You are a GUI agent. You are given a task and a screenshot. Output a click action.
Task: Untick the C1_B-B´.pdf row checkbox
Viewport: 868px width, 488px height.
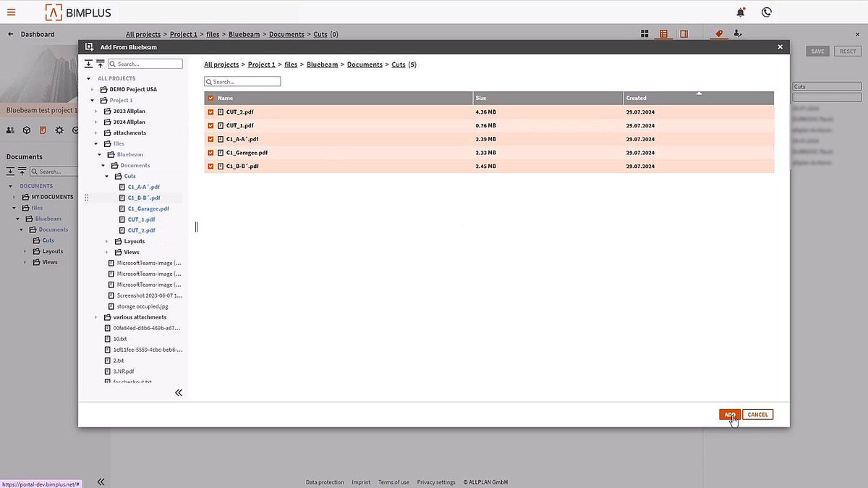click(x=211, y=167)
